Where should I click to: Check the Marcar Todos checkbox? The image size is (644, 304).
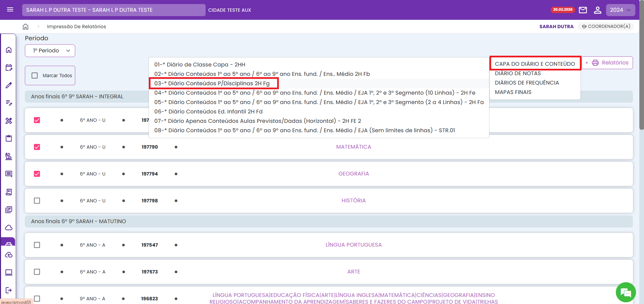[x=35, y=75]
